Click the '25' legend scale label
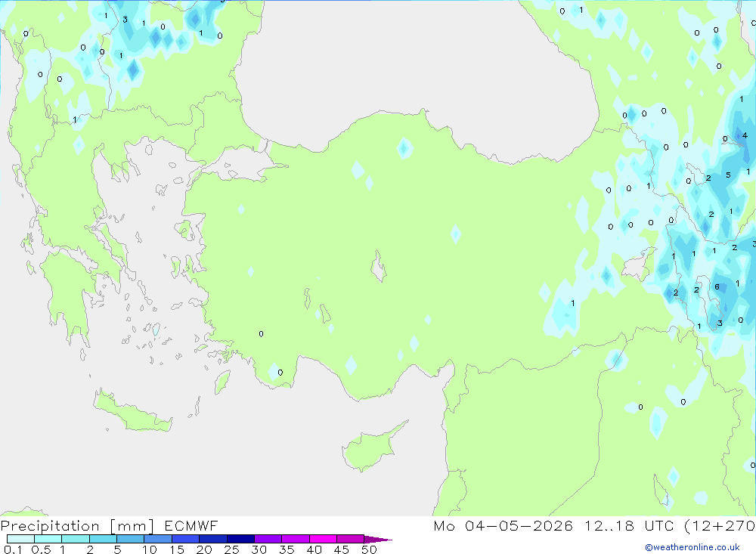756x554 pixels. coord(231,549)
